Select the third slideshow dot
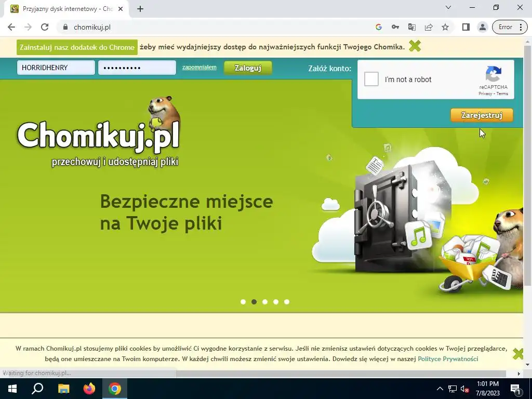532x399 pixels. pyautogui.click(x=265, y=302)
